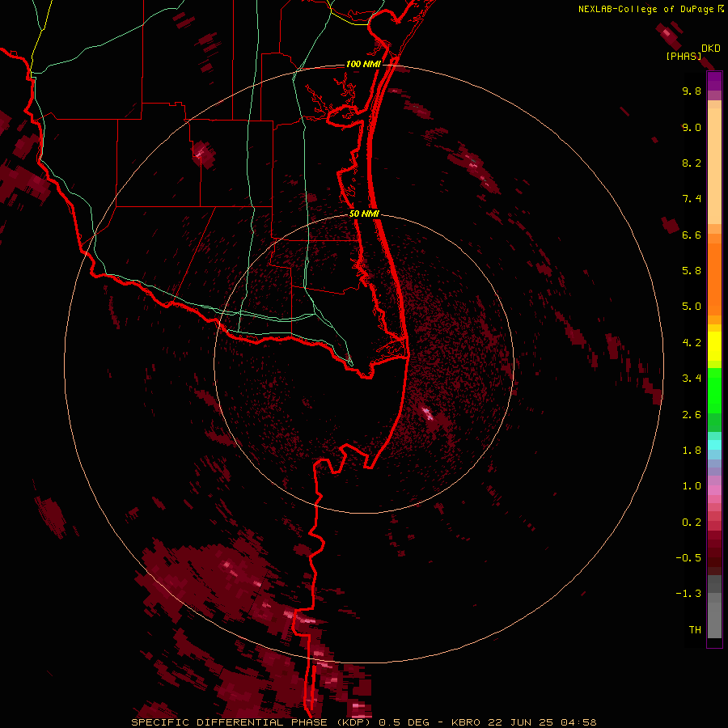Click the bright orange color bar segment

point(714,278)
